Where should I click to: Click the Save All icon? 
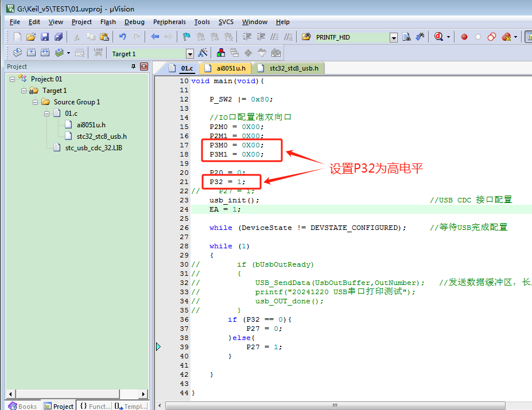(59, 37)
